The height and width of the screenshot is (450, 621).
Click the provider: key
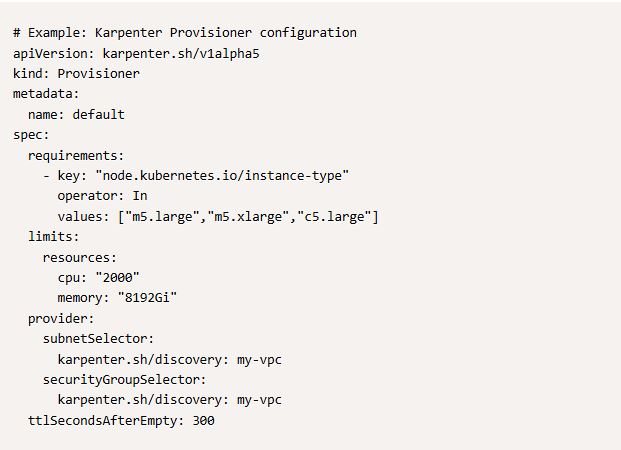click(61, 318)
